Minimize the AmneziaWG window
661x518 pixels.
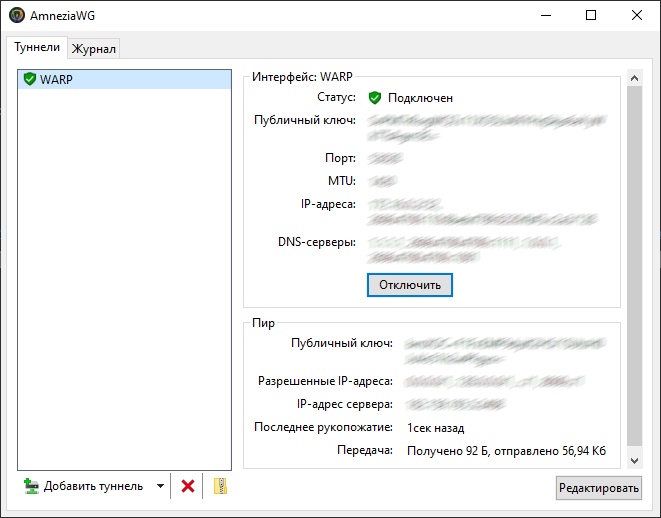(546, 15)
